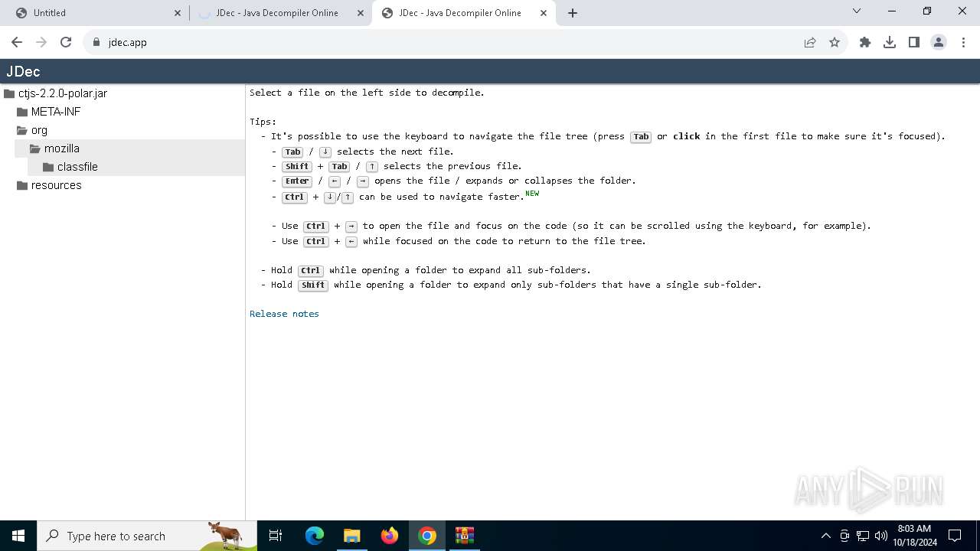Open the Release notes link

[284, 314]
